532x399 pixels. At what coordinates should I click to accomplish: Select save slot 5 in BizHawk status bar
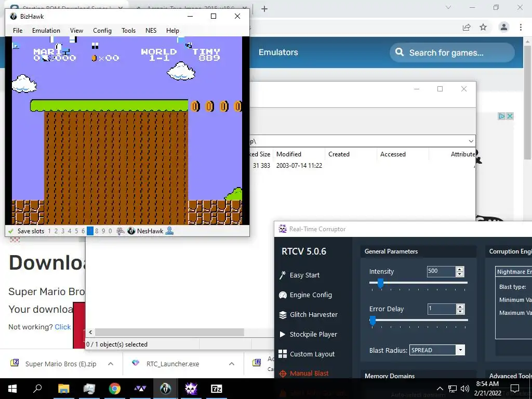76,231
